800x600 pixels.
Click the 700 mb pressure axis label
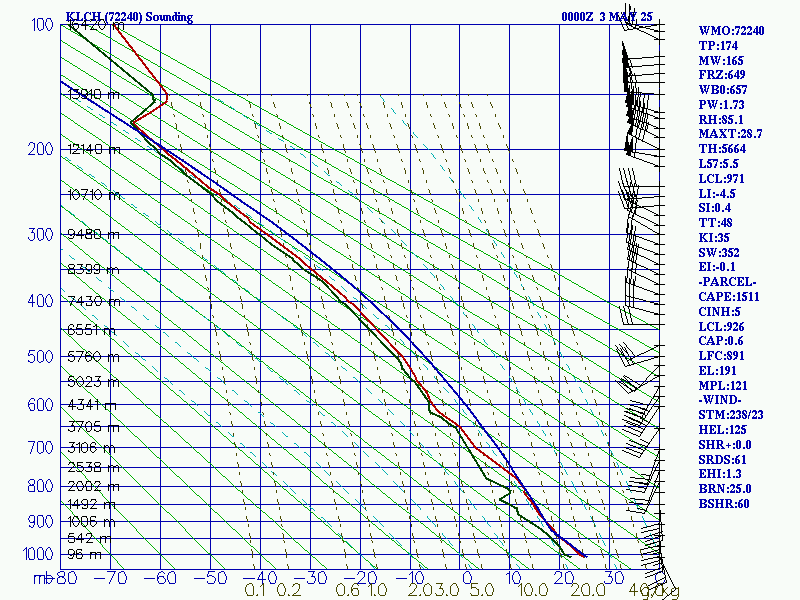pyautogui.click(x=40, y=448)
